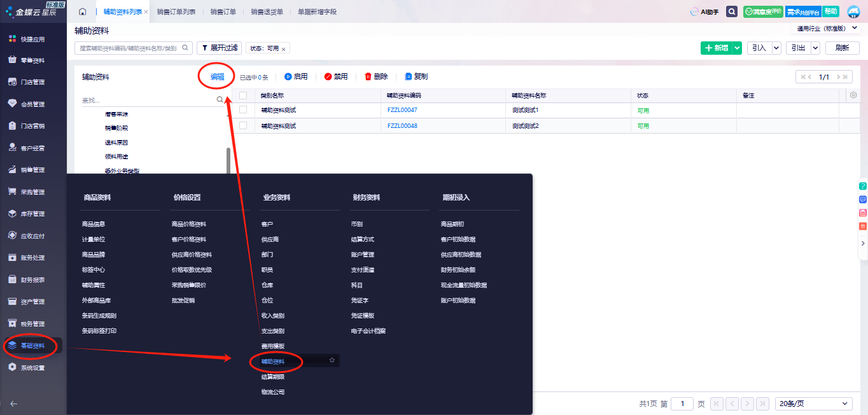Collapse sidebar with the bottom-left arrow
The height and width of the screenshot is (415, 868).
pyautogui.click(x=13, y=404)
